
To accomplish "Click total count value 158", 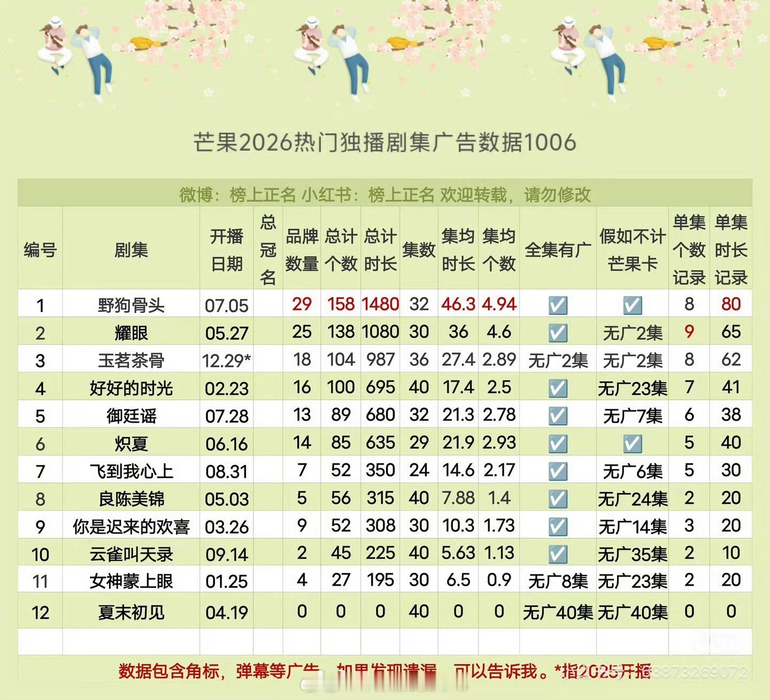I will click(341, 304).
